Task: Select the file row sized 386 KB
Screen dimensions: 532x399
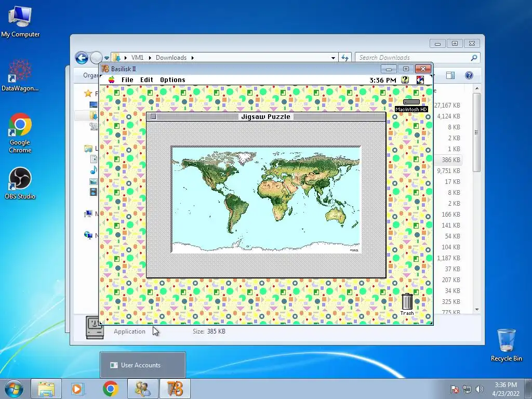Action: pyautogui.click(x=448, y=160)
